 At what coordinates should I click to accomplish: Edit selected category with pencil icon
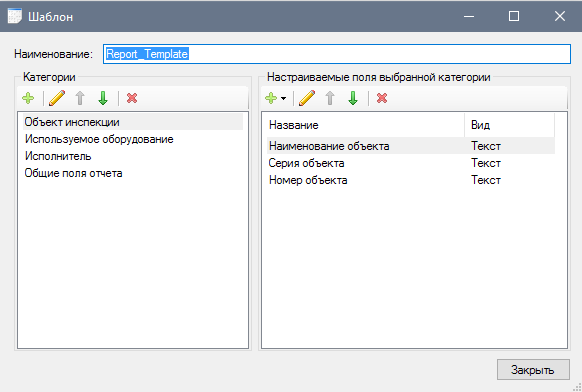click(57, 98)
